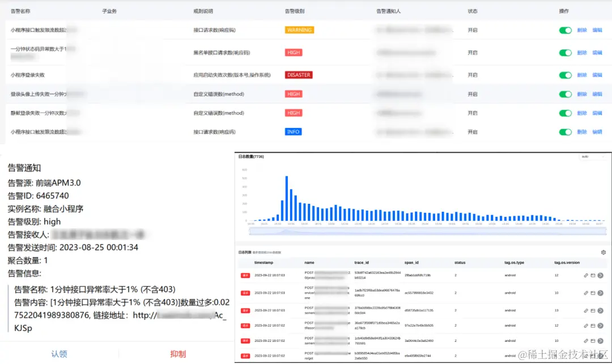Click the red 查看 tag on the first log entry
This screenshot has height=364, width=612.
tap(245, 276)
